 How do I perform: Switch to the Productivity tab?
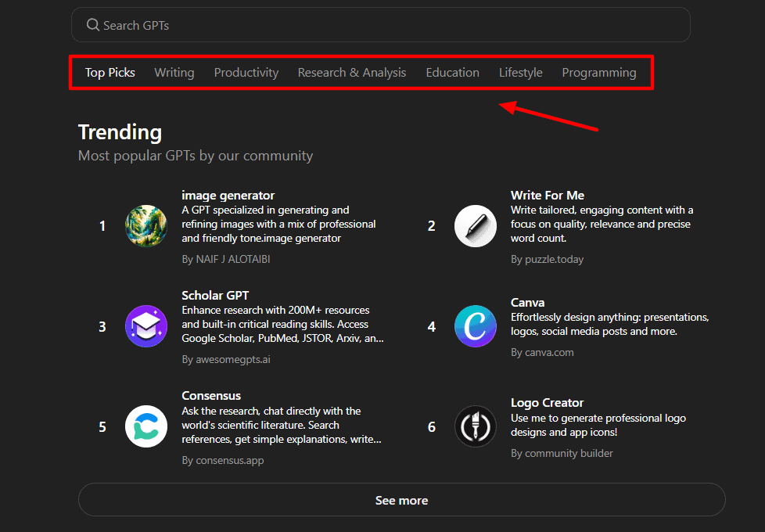pos(246,73)
